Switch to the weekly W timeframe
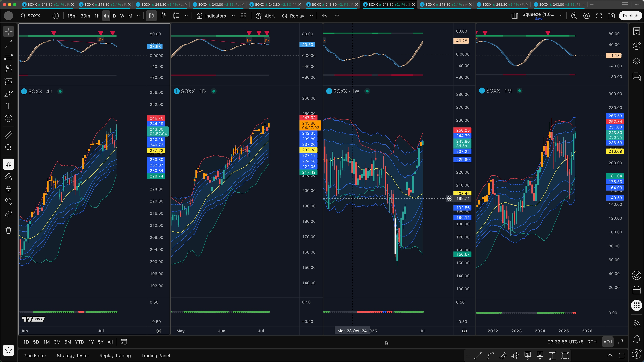Screen dimensions: 644x362 [x=122, y=16]
